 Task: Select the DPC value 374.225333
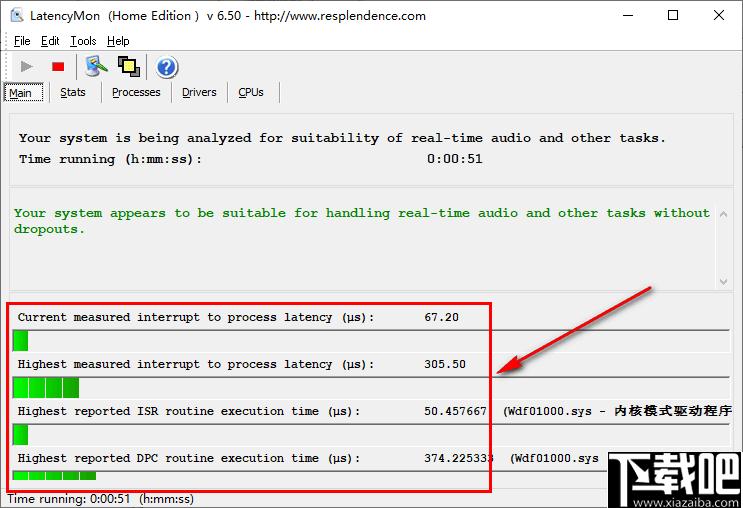tap(459, 458)
